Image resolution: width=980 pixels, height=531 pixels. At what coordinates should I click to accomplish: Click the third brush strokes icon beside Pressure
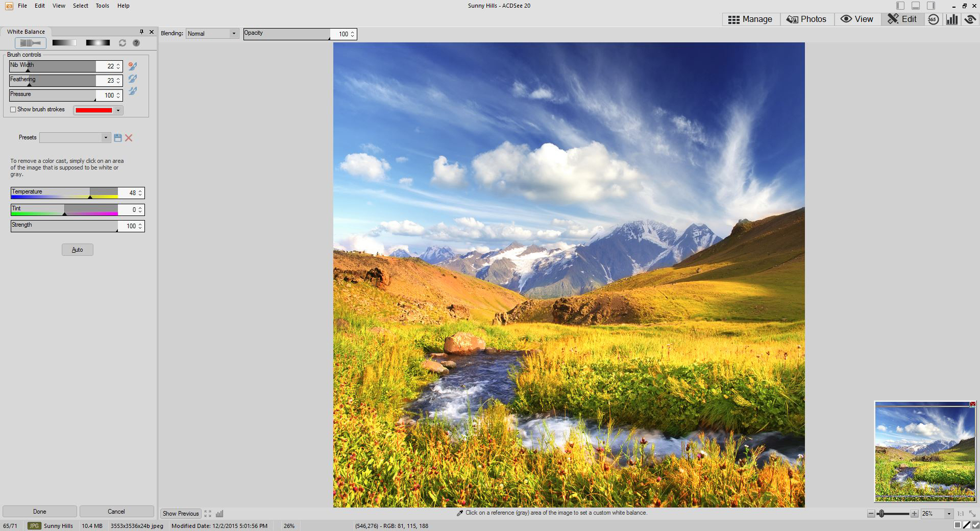point(133,91)
